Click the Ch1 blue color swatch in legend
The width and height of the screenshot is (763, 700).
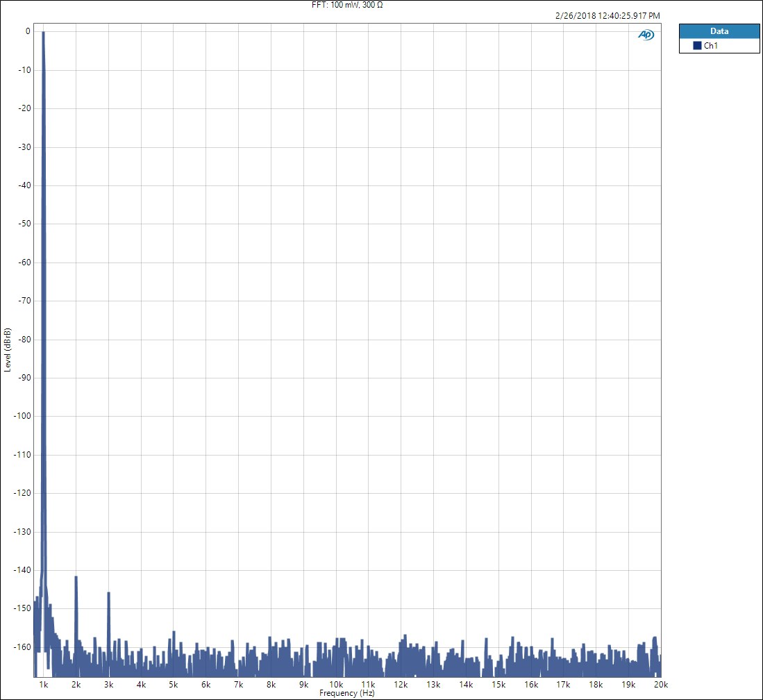tap(697, 46)
